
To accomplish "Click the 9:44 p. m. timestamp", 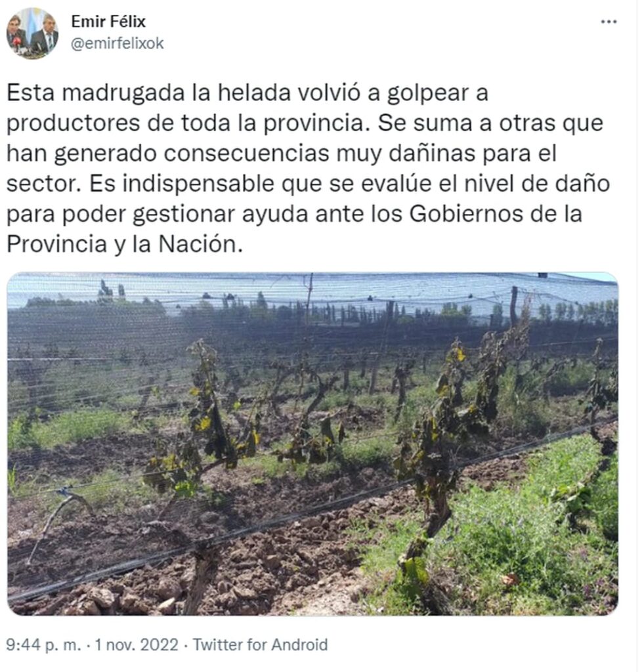I will tap(43, 644).
